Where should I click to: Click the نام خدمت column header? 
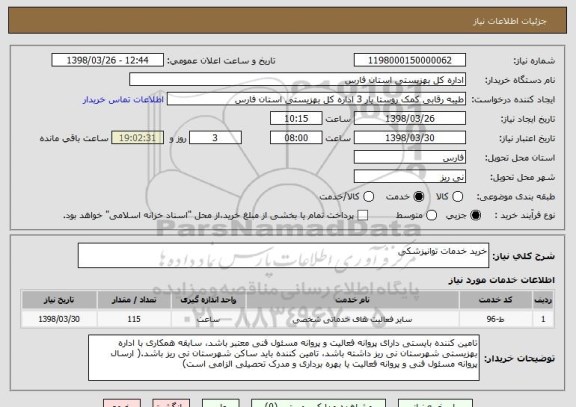click(353, 300)
